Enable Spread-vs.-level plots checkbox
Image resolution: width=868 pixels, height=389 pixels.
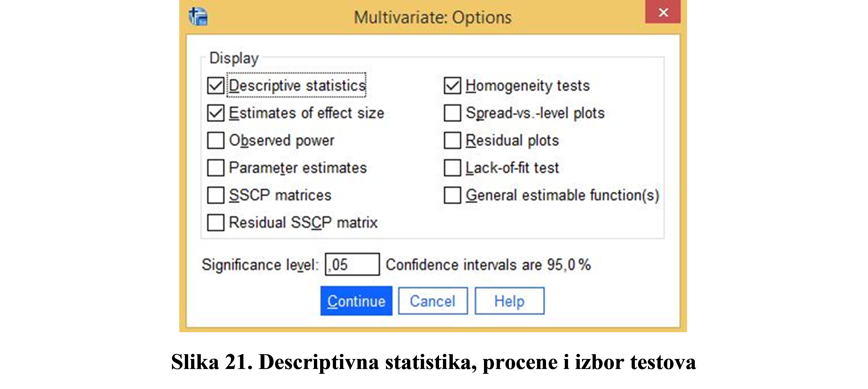click(x=452, y=113)
